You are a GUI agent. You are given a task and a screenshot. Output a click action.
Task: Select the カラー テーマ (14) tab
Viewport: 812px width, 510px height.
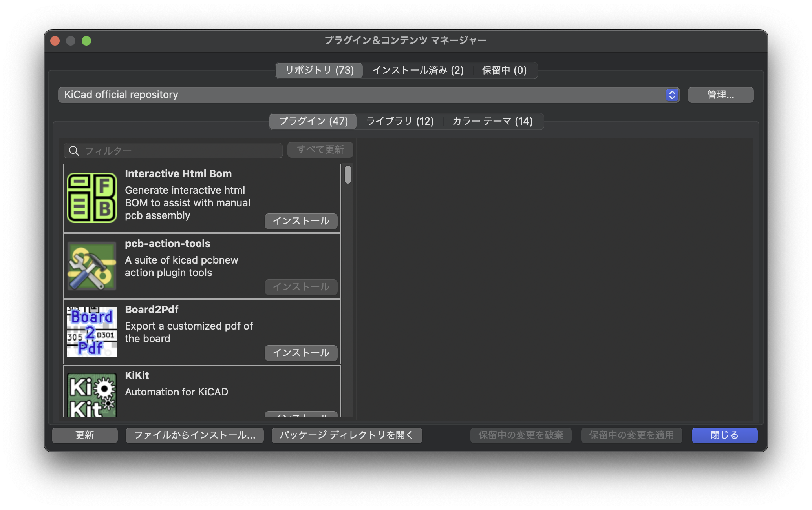[492, 121]
